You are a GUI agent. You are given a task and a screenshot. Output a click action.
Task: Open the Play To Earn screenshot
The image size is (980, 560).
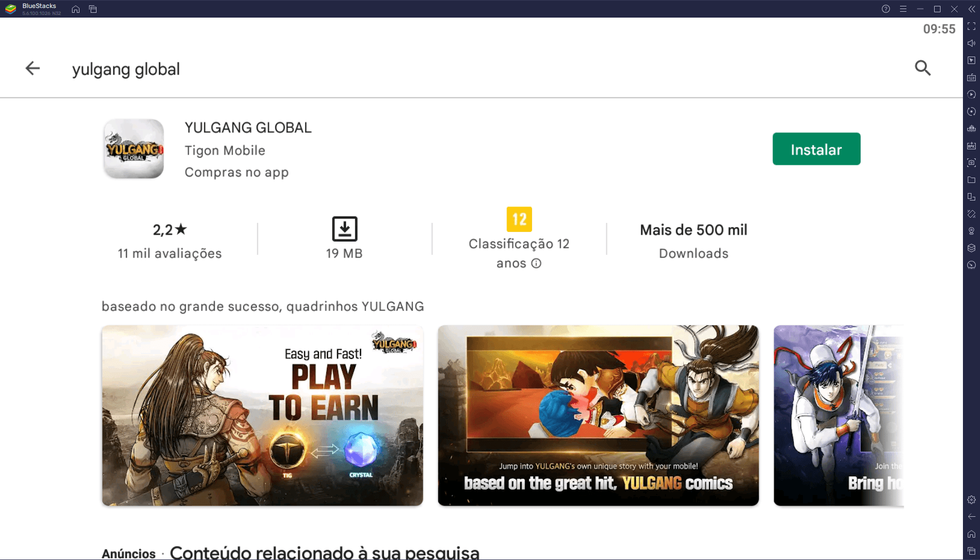tap(262, 415)
